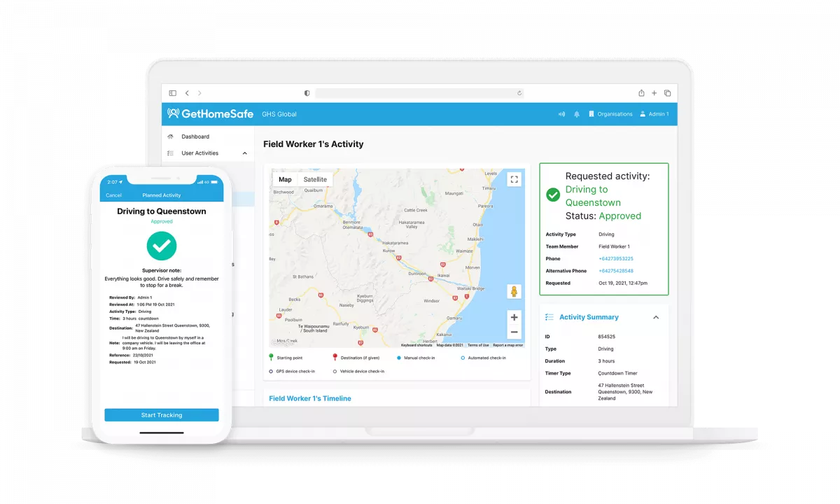Open the Organisations header menu

click(610, 114)
